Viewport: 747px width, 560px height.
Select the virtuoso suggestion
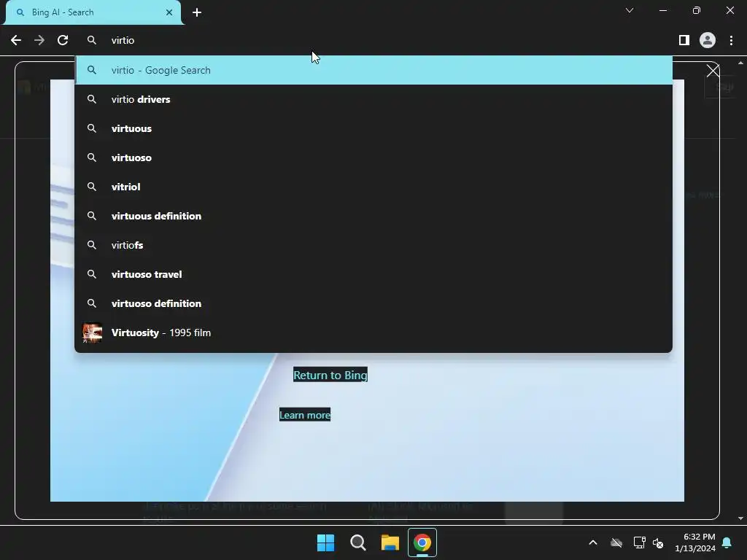(x=373, y=157)
